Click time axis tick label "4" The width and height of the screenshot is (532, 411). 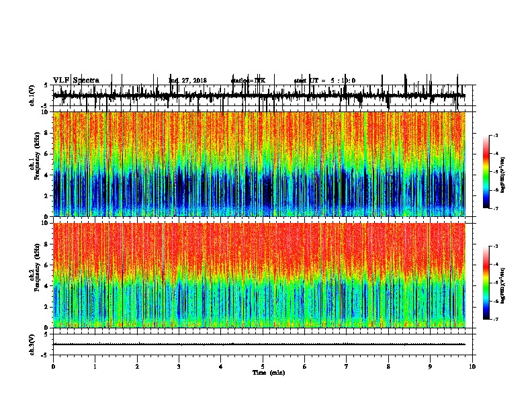tap(221, 367)
